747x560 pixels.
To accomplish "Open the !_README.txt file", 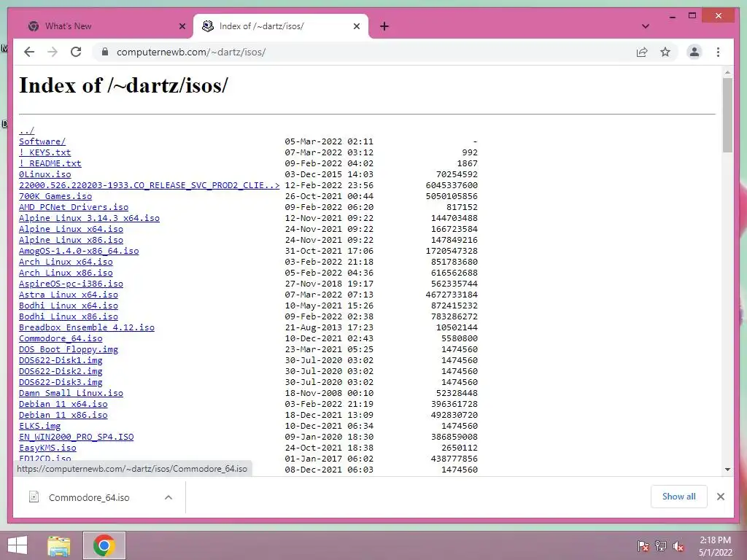I will 50,163.
